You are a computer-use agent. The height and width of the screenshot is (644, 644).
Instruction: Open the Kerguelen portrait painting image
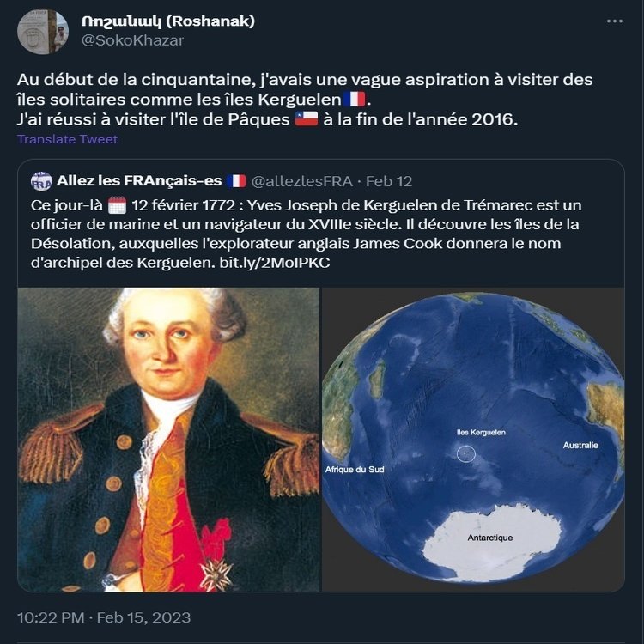[168, 440]
